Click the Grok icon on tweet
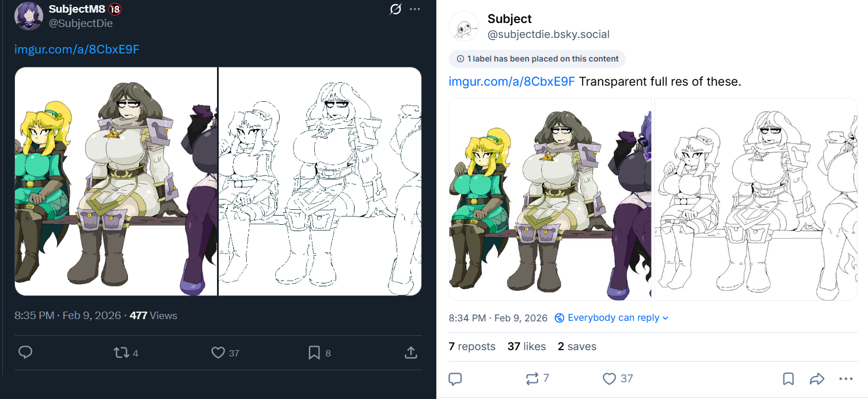This screenshot has width=868, height=399. pos(395,10)
